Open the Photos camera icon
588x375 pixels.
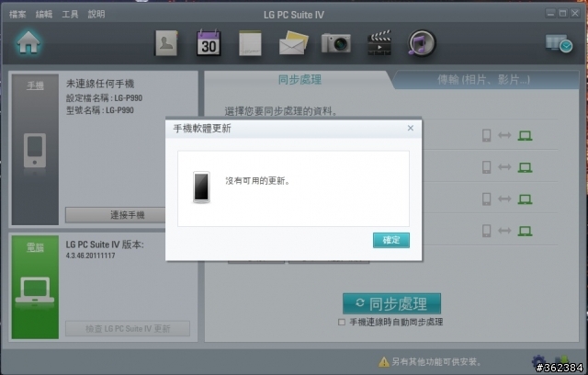coord(336,43)
